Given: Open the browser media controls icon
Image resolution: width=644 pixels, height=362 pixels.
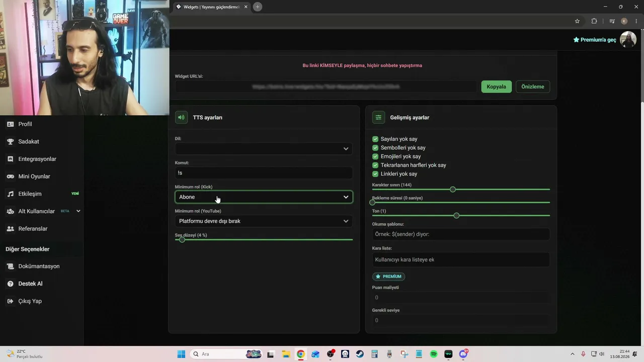Looking at the screenshot, I should (x=612, y=21).
